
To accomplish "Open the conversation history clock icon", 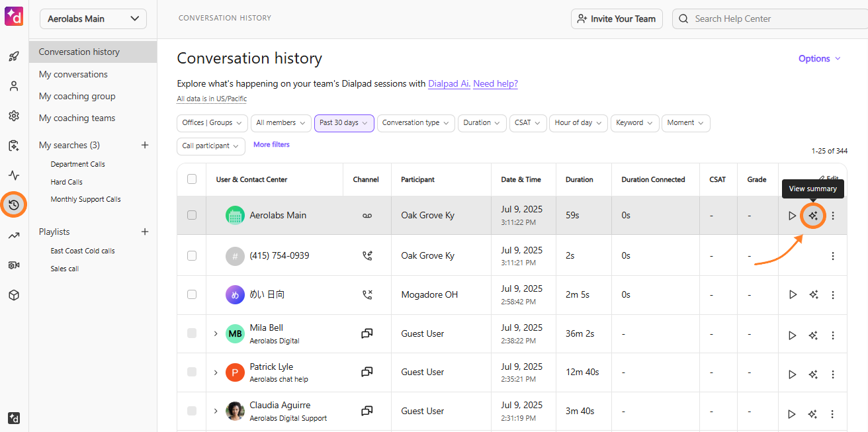I will (x=14, y=205).
